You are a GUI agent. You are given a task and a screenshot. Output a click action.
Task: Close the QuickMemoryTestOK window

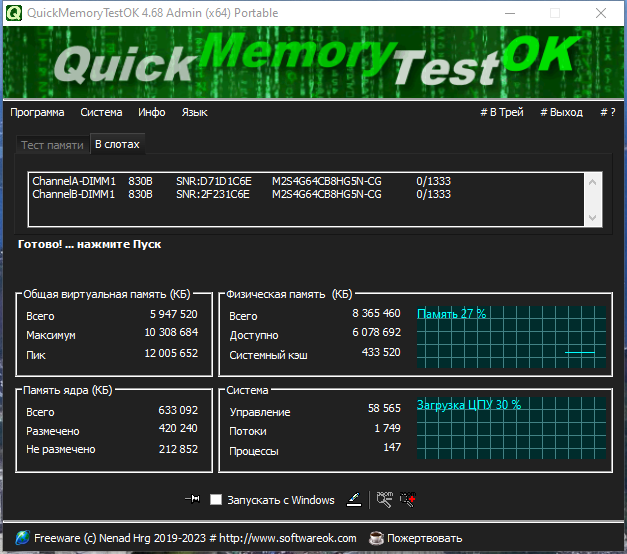click(601, 13)
